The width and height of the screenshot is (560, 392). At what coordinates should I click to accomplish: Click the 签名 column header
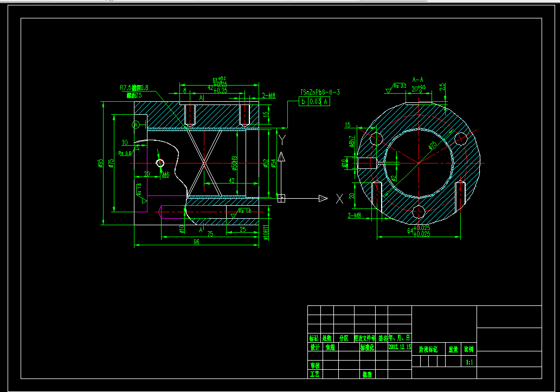coord(382,338)
